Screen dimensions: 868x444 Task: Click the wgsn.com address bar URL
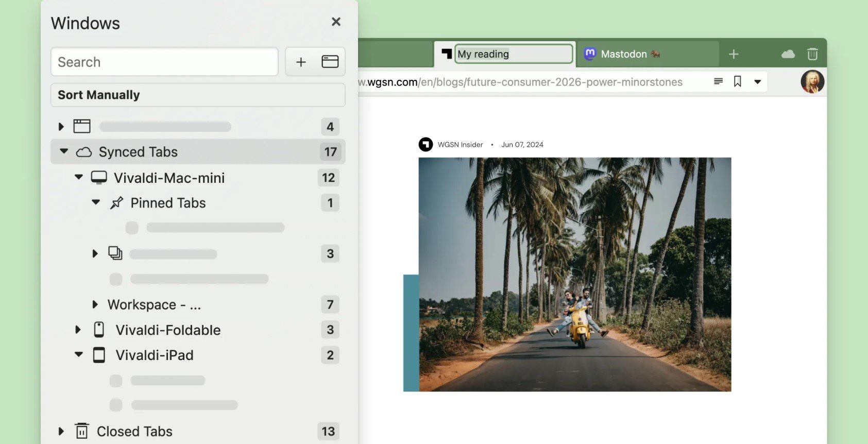coord(520,82)
